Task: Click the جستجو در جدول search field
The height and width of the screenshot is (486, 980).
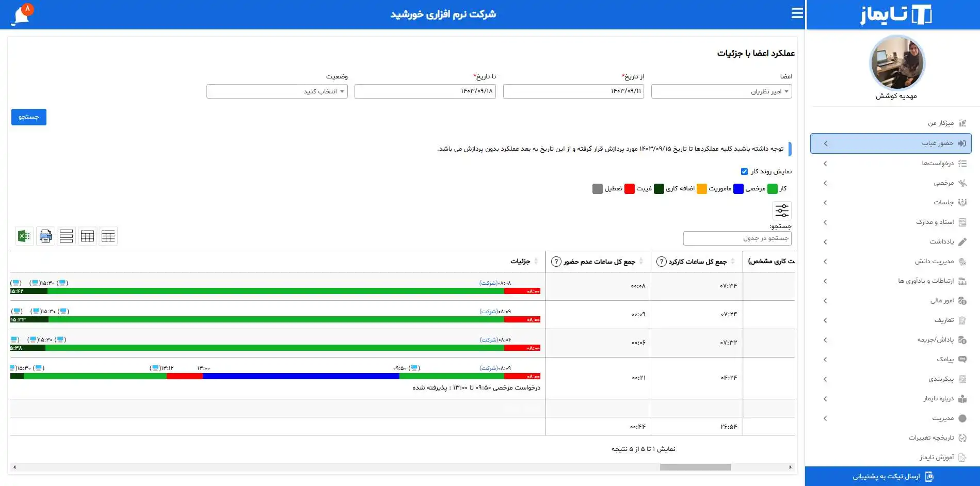Action: coord(737,238)
